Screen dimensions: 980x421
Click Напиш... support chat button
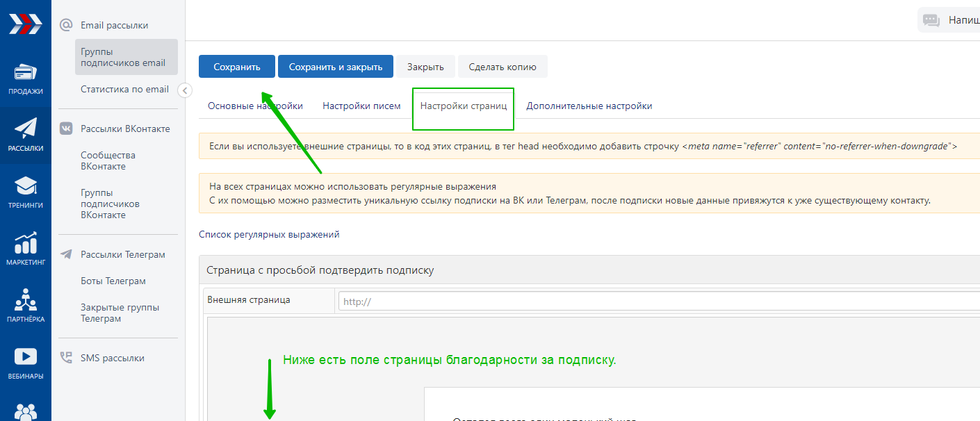949,20
